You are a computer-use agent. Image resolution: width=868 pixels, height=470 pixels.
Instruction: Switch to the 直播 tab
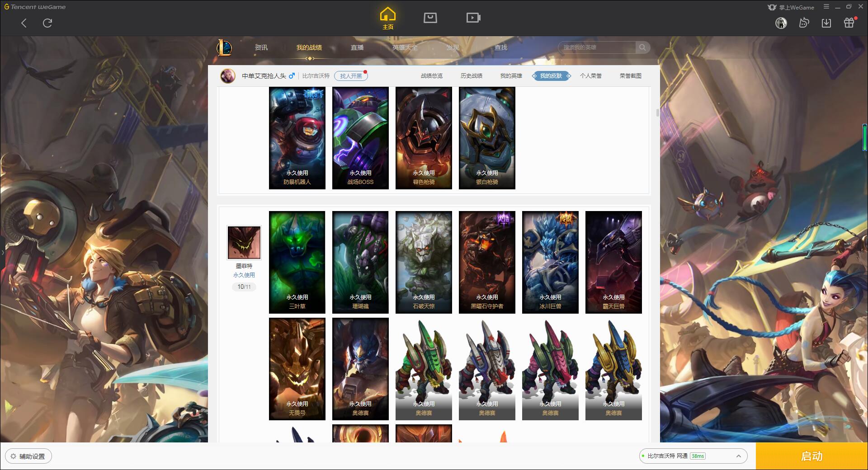click(357, 47)
